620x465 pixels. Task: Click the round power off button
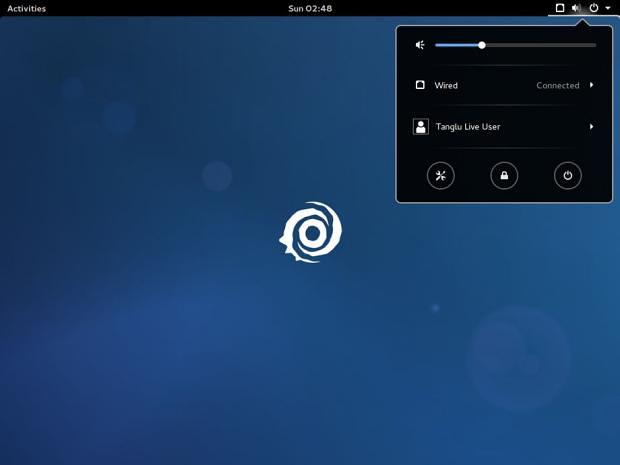pyautogui.click(x=567, y=176)
